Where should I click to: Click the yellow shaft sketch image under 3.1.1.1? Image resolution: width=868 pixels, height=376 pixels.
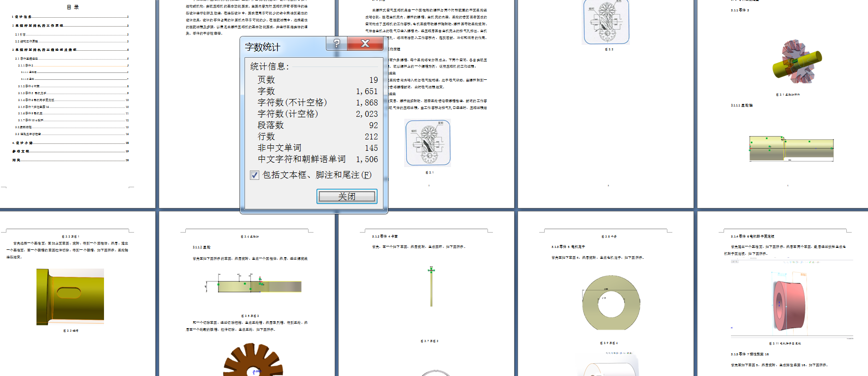(791, 149)
